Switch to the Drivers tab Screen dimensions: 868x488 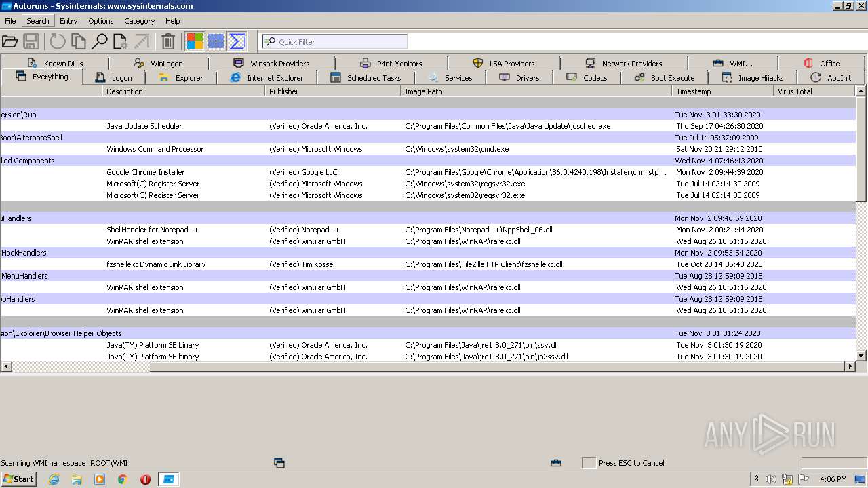[x=519, y=78]
